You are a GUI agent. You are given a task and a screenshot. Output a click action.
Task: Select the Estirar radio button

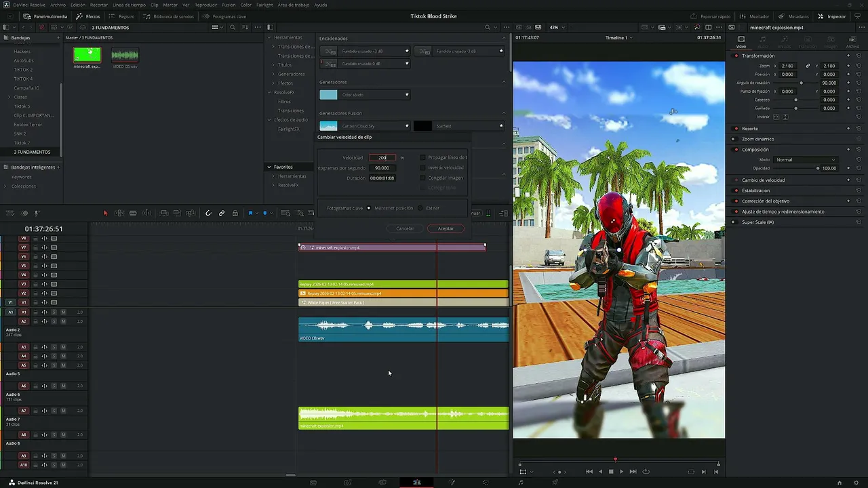coord(420,208)
